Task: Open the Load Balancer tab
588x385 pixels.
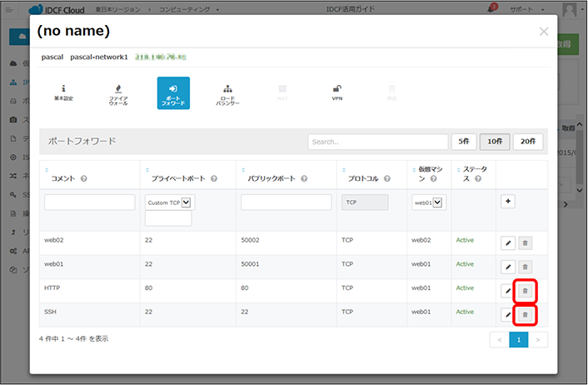Action: (227, 92)
